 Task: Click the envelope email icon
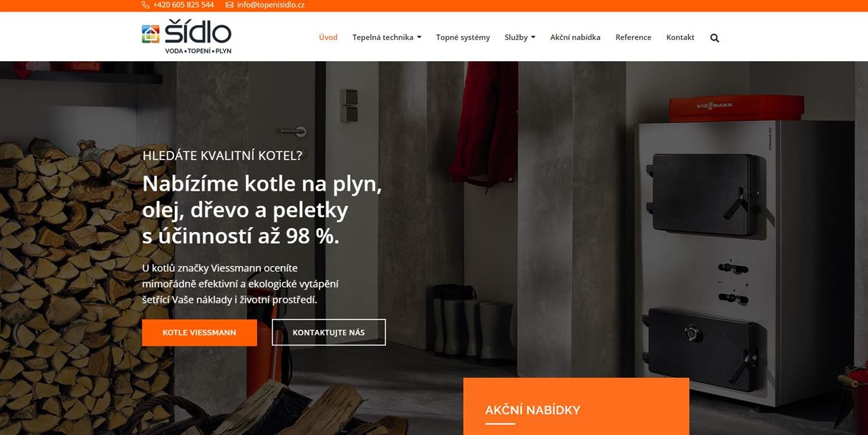point(229,5)
